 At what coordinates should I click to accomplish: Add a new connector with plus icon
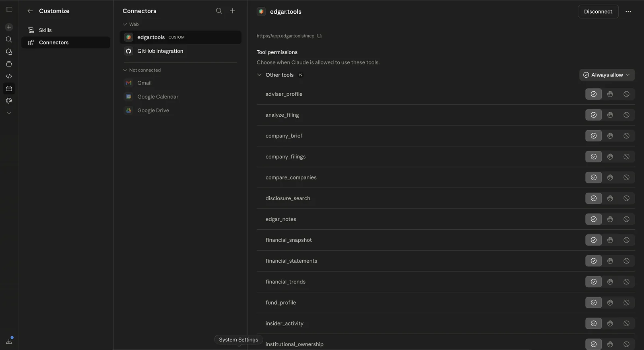click(233, 11)
